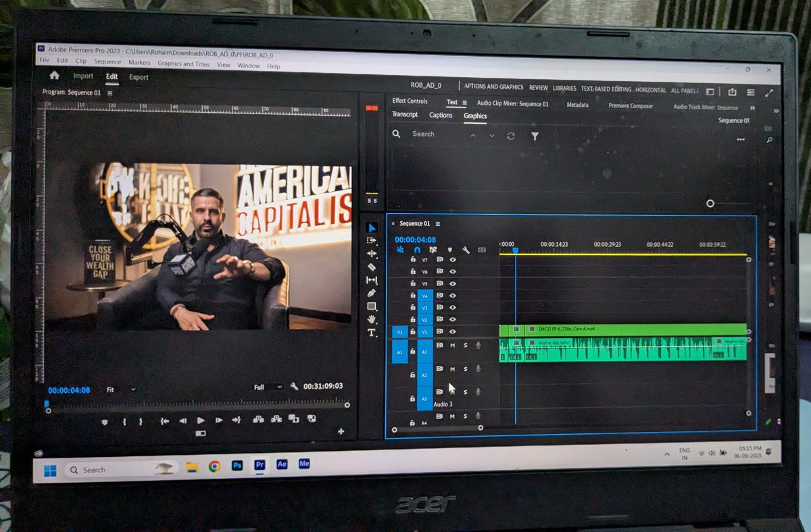Select the Razor tool

pyautogui.click(x=372, y=267)
